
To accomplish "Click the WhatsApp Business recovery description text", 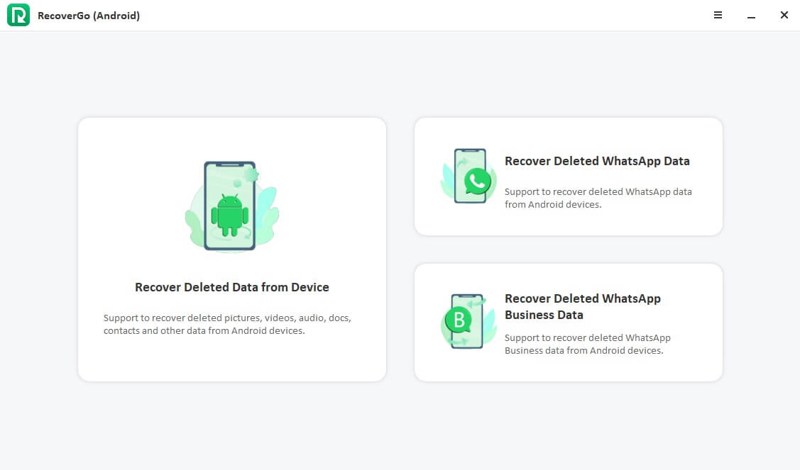I will coord(587,344).
